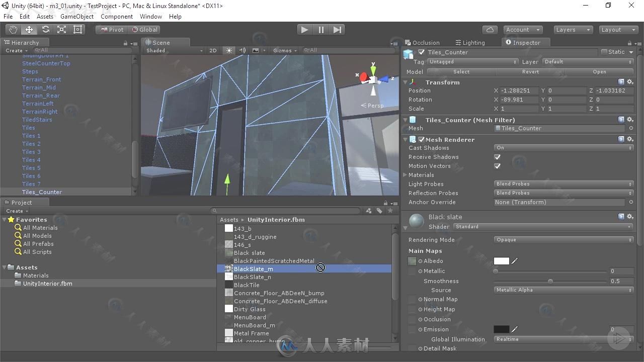Open the Gizmos dropdown
Image resolution: width=644 pixels, height=362 pixels.
285,50
